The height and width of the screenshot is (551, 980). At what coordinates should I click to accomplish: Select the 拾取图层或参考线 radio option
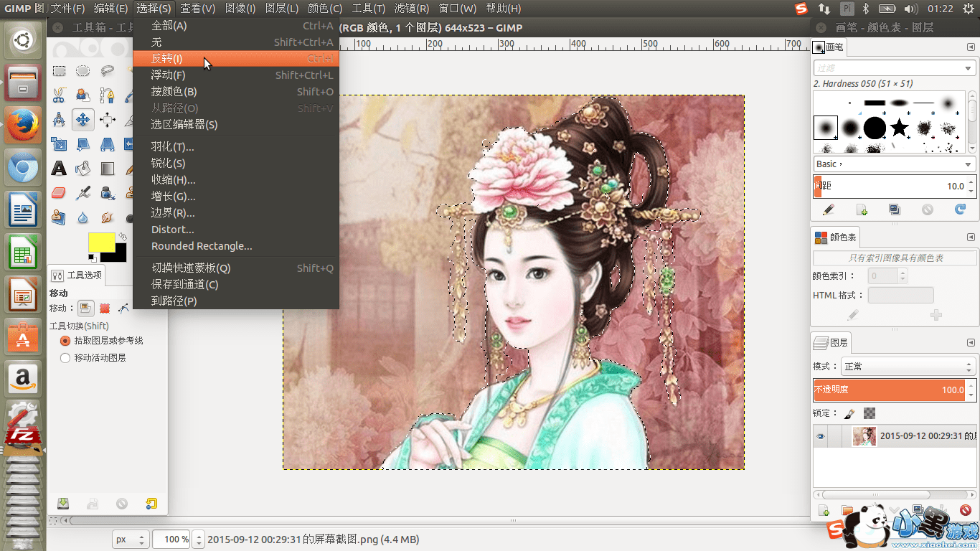[65, 341]
